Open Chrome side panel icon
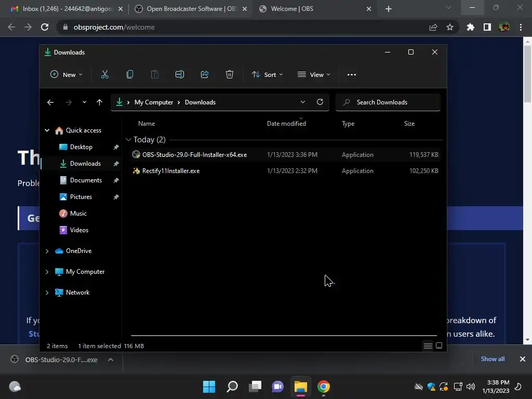 click(487, 27)
